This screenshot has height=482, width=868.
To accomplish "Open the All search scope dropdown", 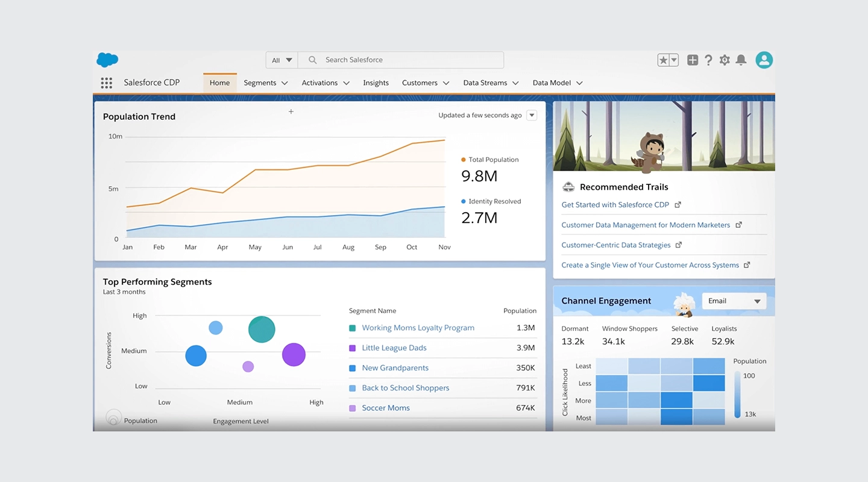I will pyautogui.click(x=281, y=60).
